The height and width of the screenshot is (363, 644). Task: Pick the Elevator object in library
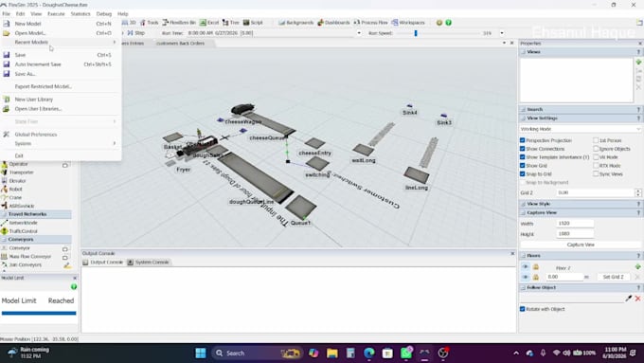(x=17, y=181)
